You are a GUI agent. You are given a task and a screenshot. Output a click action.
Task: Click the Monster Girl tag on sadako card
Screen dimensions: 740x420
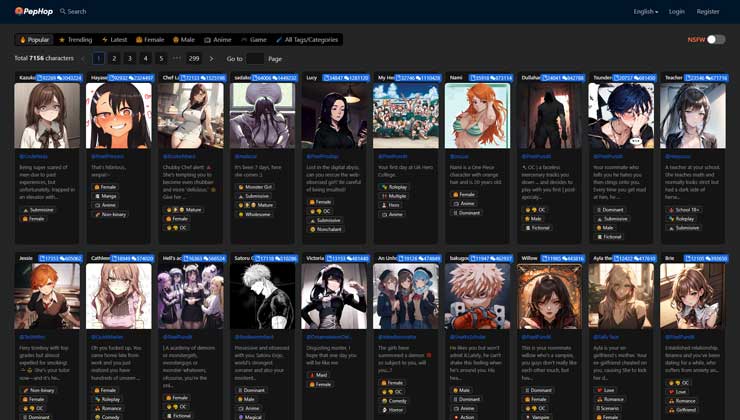click(257, 187)
